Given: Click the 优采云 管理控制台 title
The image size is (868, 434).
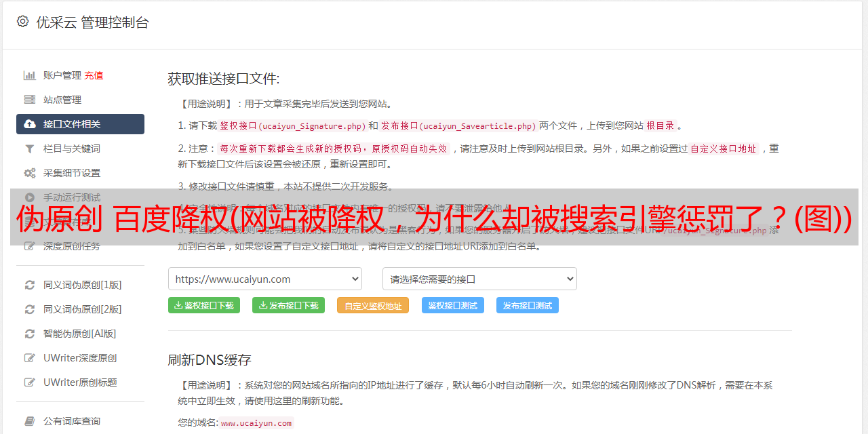Looking at the screenshot, I should point(92,22).
